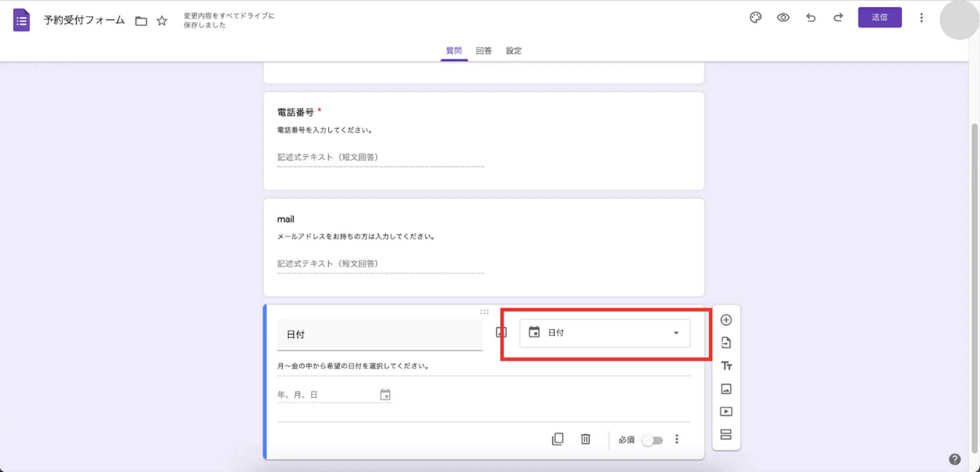Open the question card options menu
The height and width of the screenshot is (472, 980).
[677, 439]
